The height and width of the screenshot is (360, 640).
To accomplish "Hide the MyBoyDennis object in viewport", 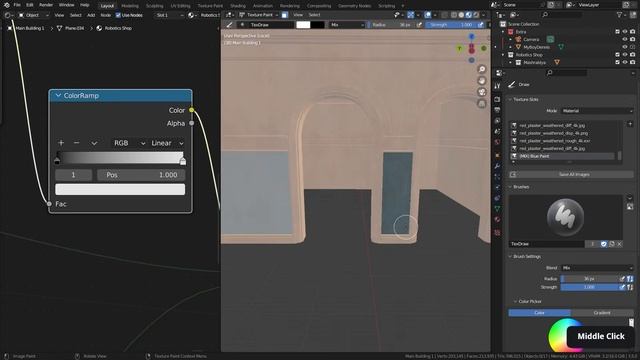I will point(625,47).
